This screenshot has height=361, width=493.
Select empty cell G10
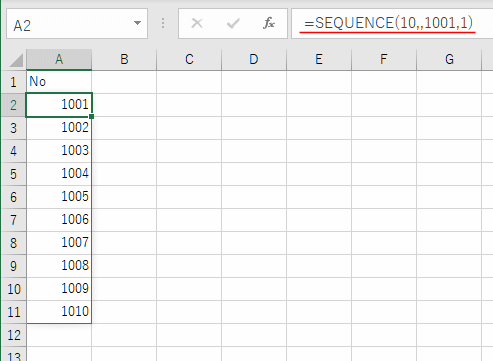tap(449, 289)
